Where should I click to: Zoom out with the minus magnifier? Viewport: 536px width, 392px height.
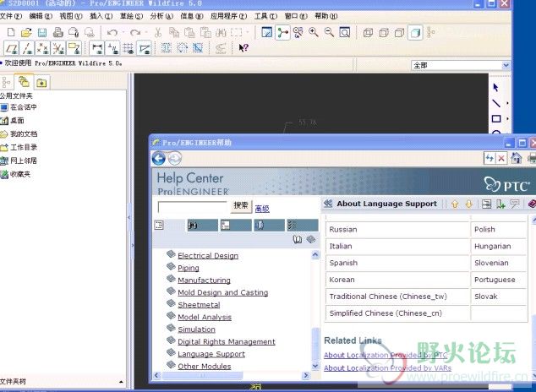pos(329,32)
